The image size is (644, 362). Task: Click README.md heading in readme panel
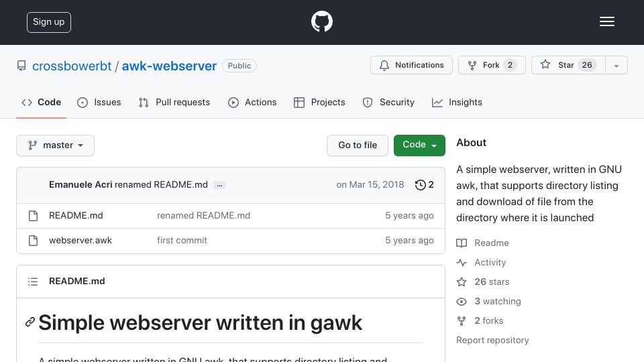[76, 281]
